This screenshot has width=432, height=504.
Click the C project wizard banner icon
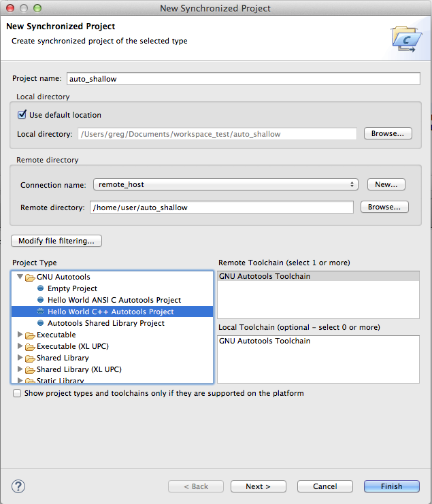click(x=407, y=39)
